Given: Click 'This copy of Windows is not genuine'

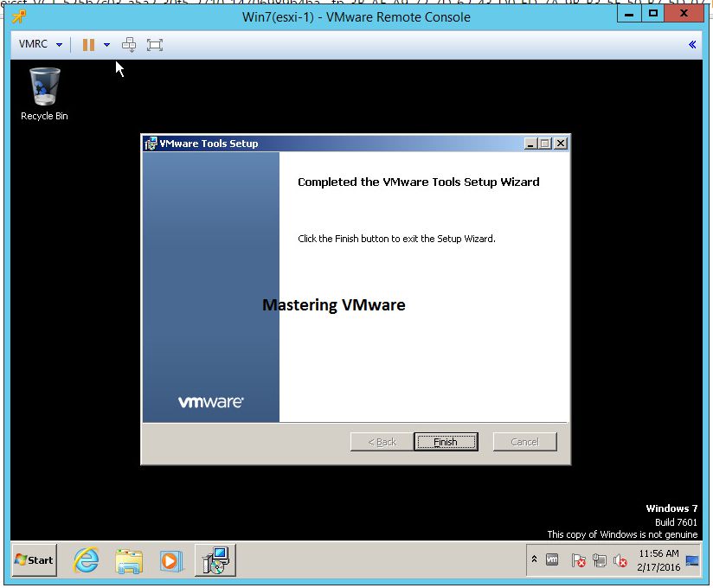Looking at the screenshot, I should click(x=622, y=534).
